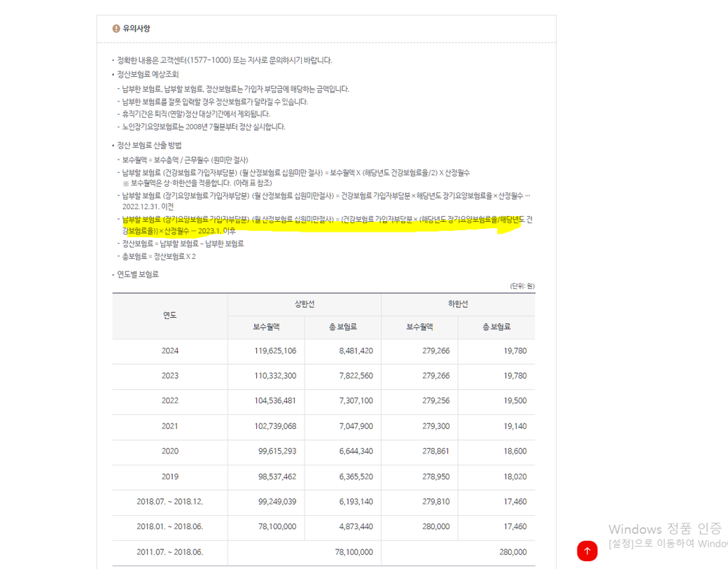
Task: Click the 2022 year row cell
Action: click(x=170, y=401)
